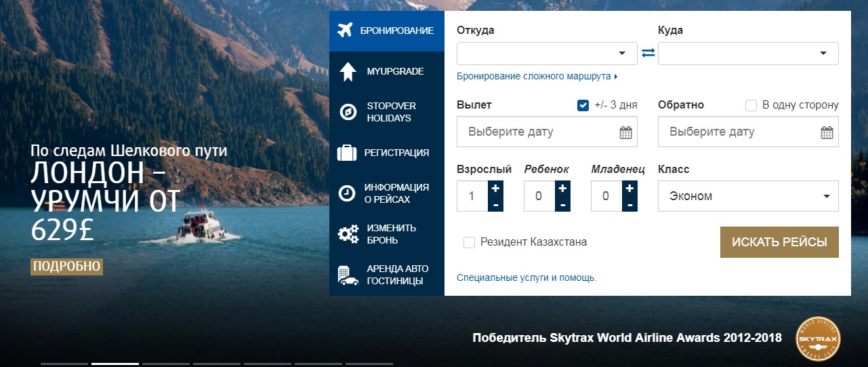Expand the Куда destination dropdown
This screenshot has height=367, width=868.
(x=748, y=54)
